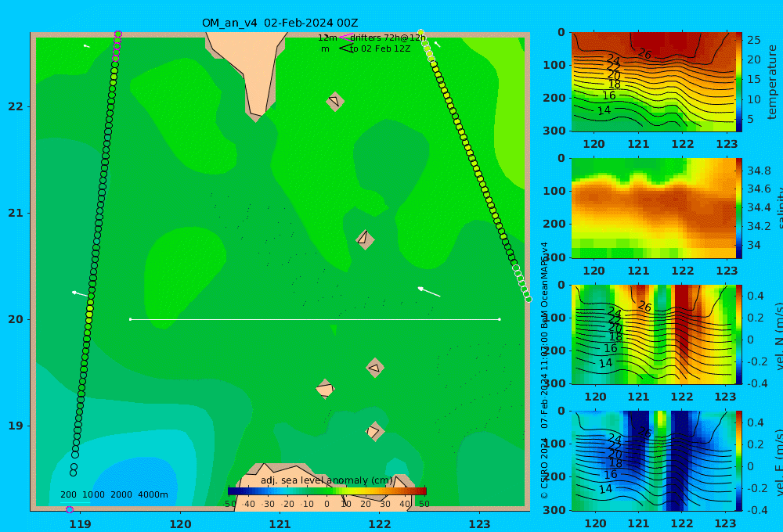Click longitude label '121' under main map
This screenshot has height=532, width=783.
(280, 524)
